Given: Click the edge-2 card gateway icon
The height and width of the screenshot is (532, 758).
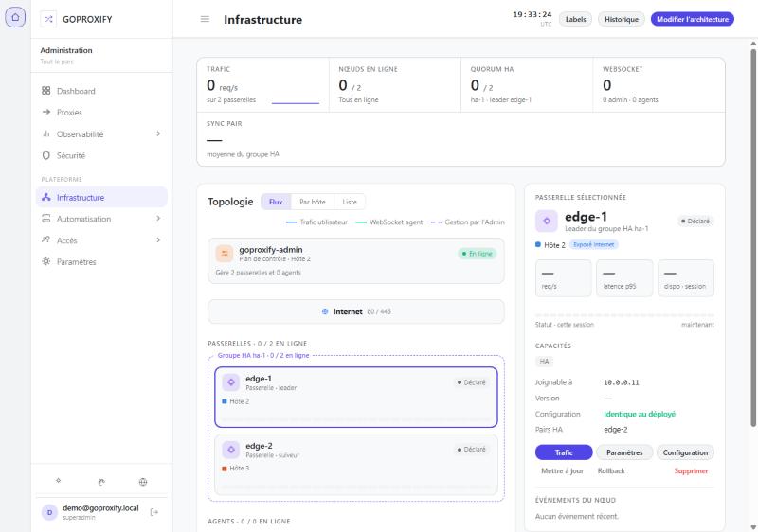Looking at the screenshot, I should pos(231,450).
